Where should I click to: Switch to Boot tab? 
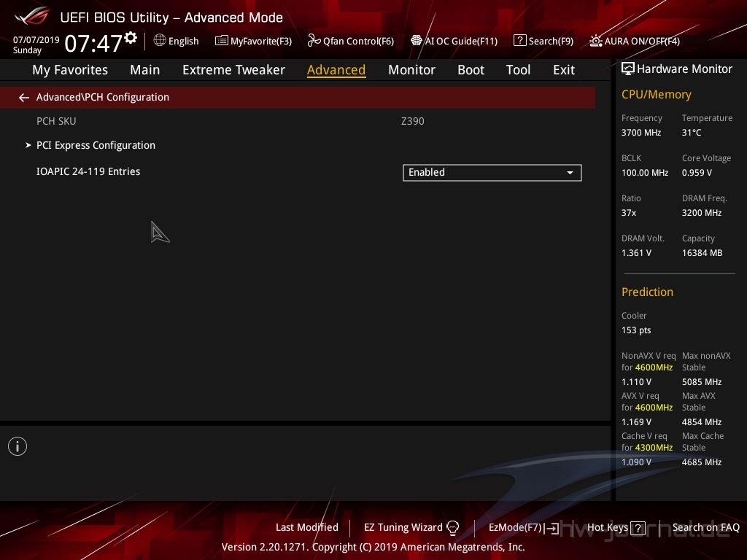point(471,70)
